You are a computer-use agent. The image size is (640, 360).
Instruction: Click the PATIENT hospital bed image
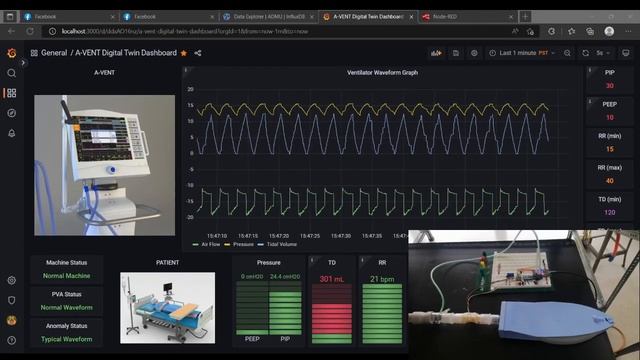(x=167, y=308)
